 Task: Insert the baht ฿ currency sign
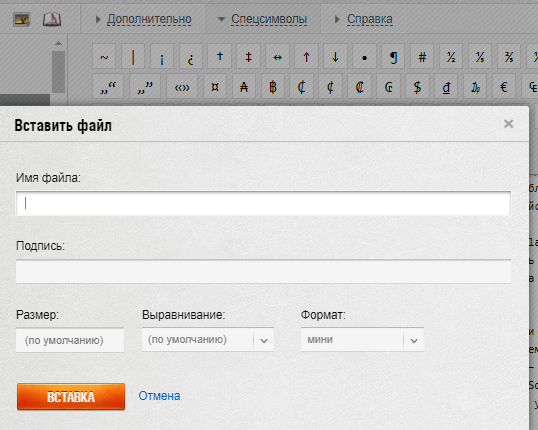pyautogui.click(x=273, y=86)
